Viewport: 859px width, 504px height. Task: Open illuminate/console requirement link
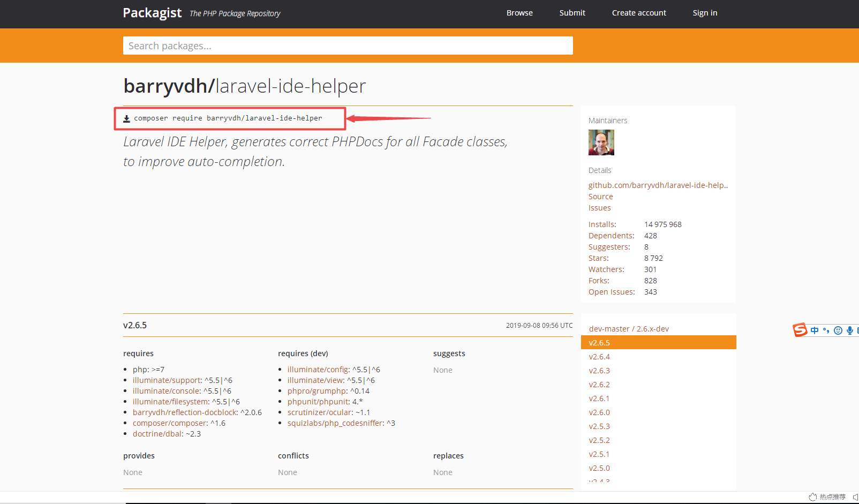(x=167, y=391)
